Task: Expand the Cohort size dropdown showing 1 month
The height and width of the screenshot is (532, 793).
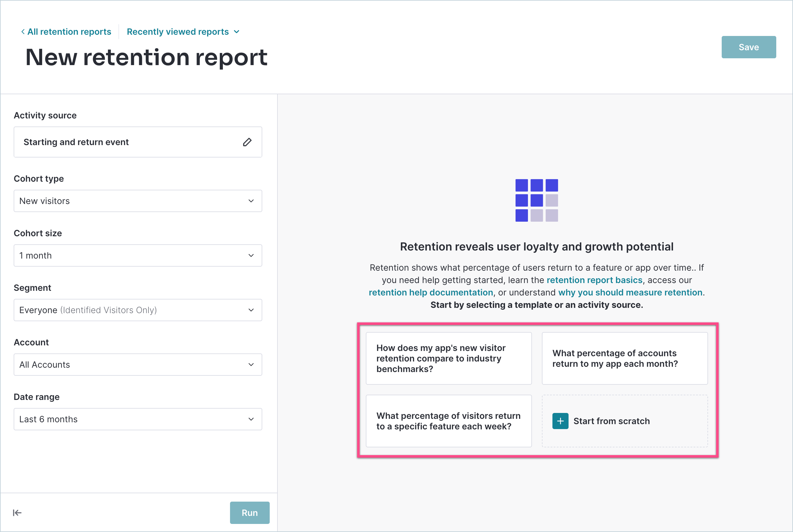Action: point(138,255)
